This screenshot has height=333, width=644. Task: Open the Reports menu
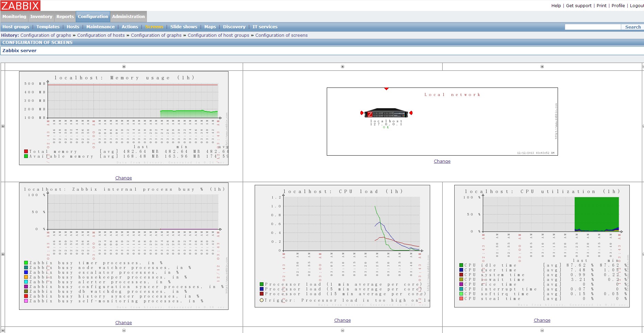[x=65, y=16]
